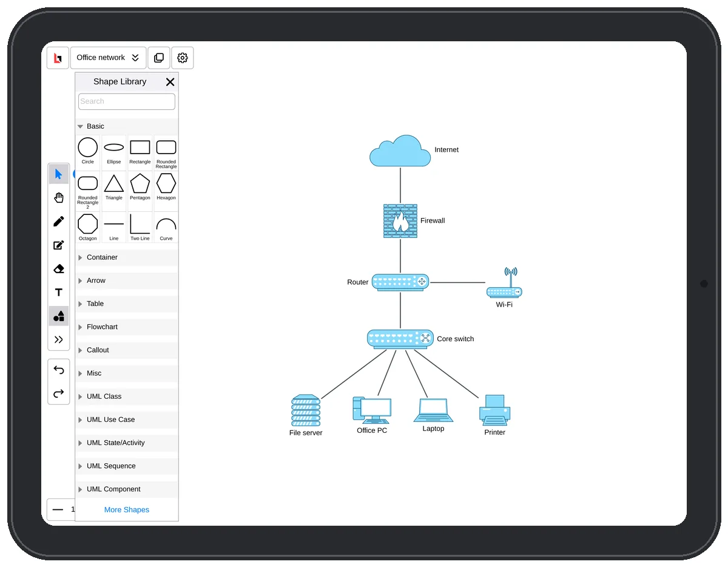728x567 pixels.
Task: Select the Internet cloud shape
Action: click(x=400, y=151)
